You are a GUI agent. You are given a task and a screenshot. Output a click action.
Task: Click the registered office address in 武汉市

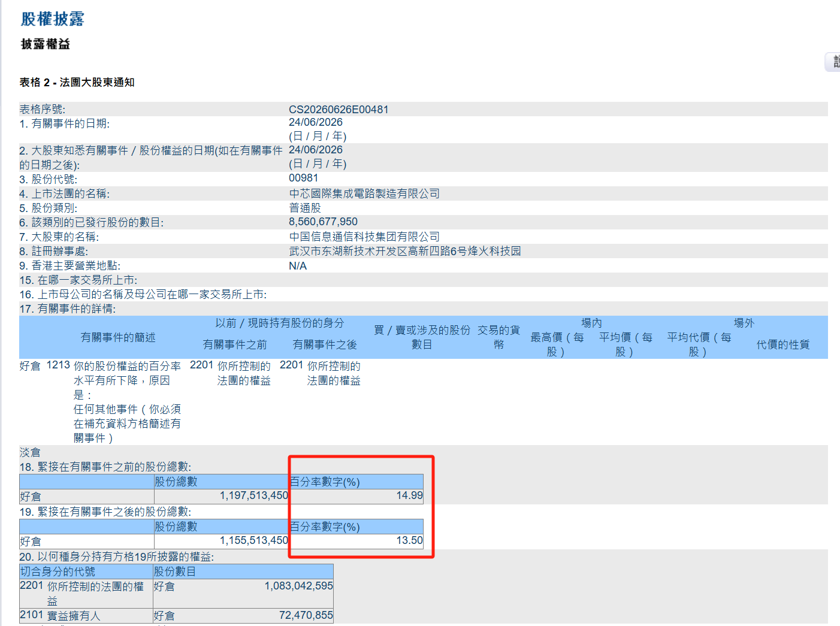(x=405, y=251)
